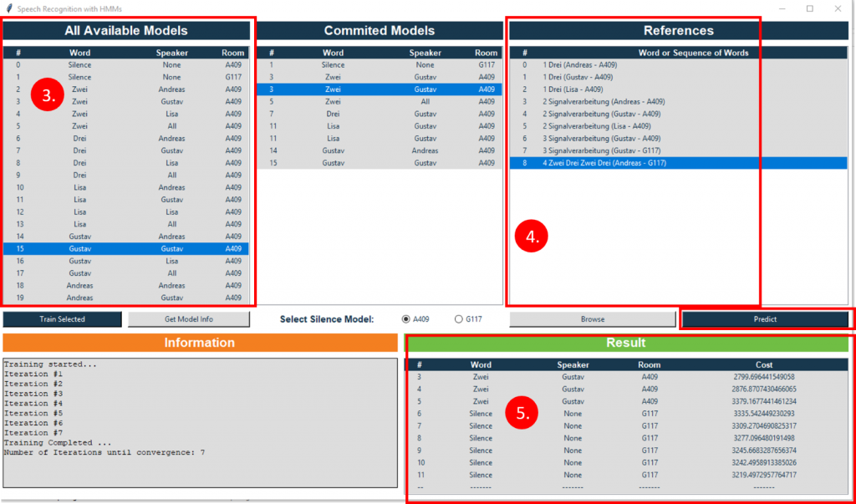Select reference 0 Drei (Andreas - A409)
The width and height of the screenshot is (856, 504).
(x=679, y=65)
